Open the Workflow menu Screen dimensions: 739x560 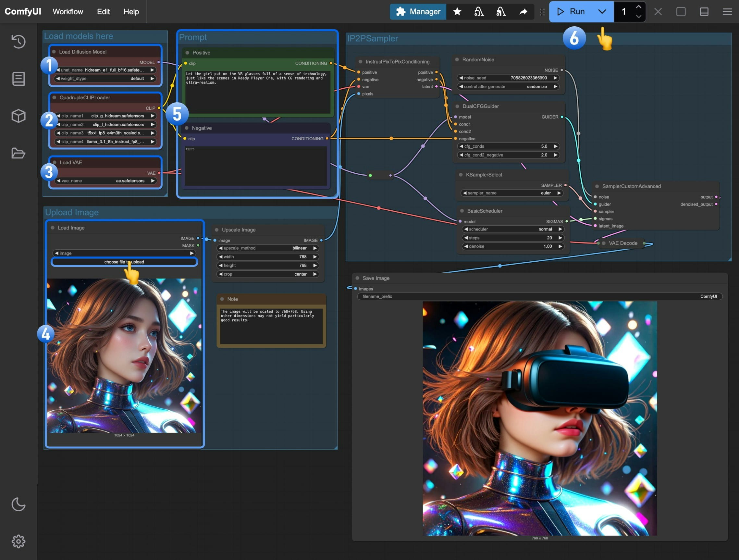(x=68, y=11)
